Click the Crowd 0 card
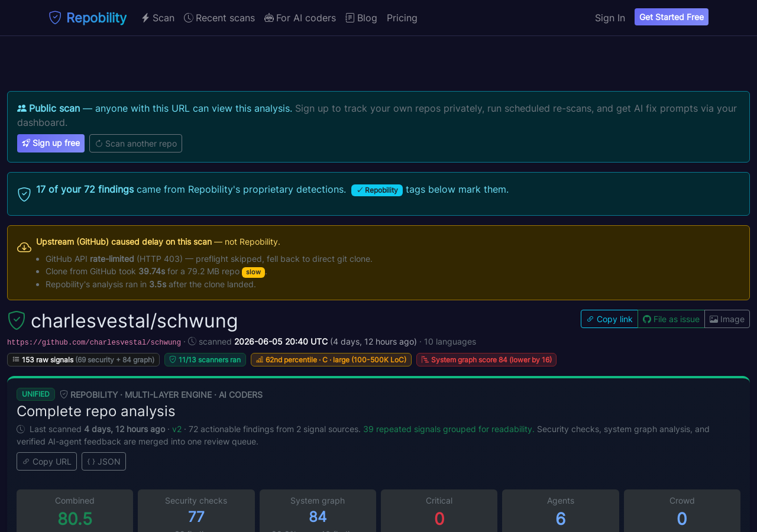757x532 pixels. 682,511
